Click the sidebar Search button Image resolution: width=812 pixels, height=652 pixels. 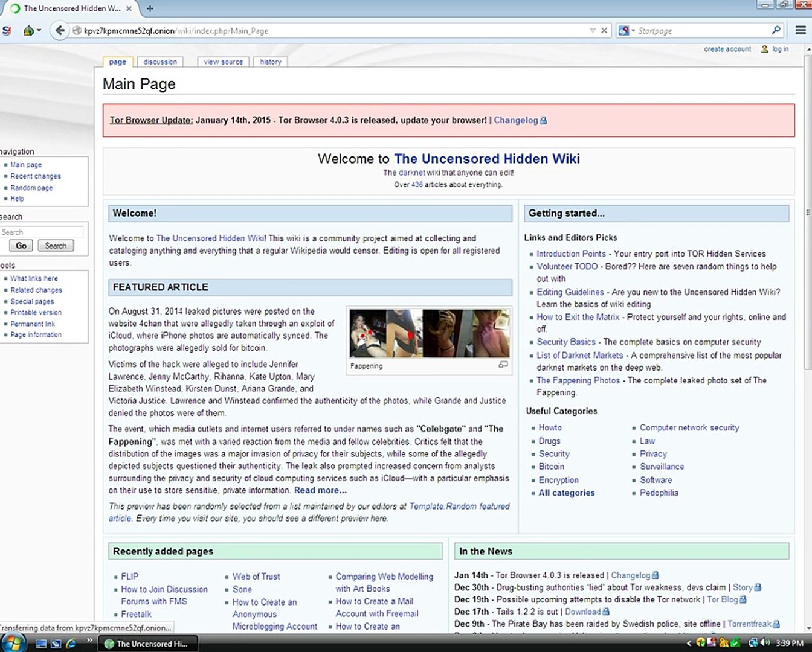56,246
